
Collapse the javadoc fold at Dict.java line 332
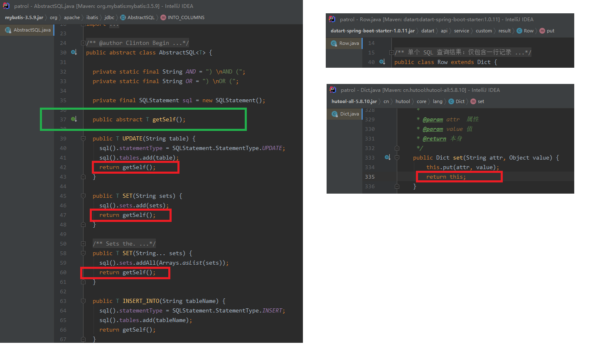[x=397, y=148]
